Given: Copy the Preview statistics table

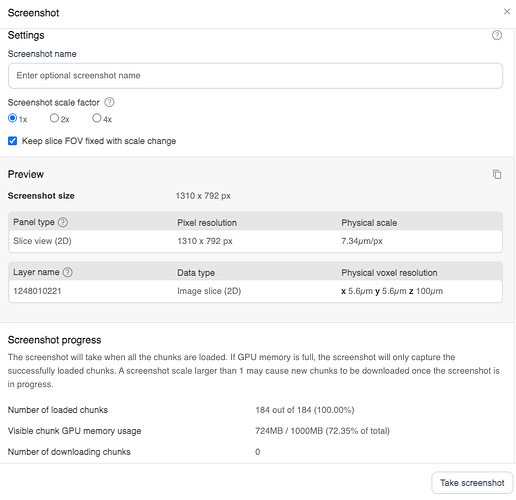Looking at the screenshot, I should coord(497,174).
